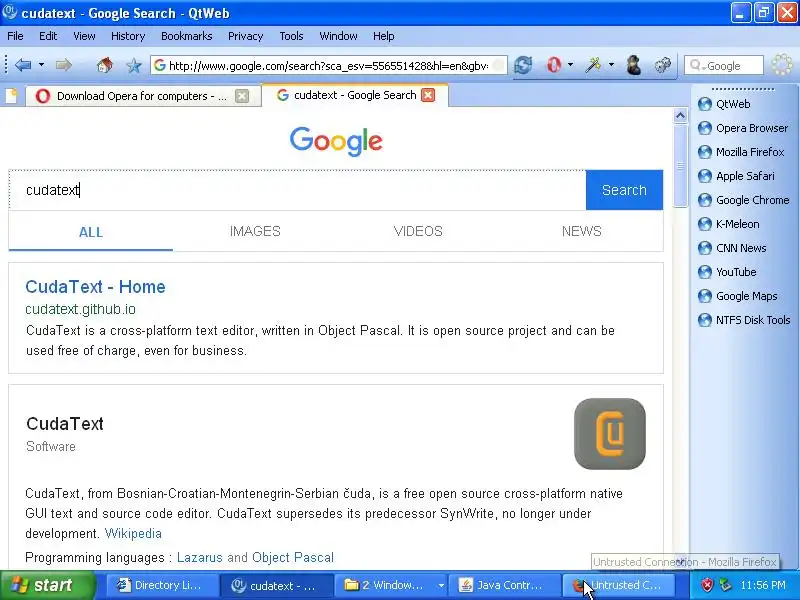
Task: Open the Window menu
Action: coord(338,36)
